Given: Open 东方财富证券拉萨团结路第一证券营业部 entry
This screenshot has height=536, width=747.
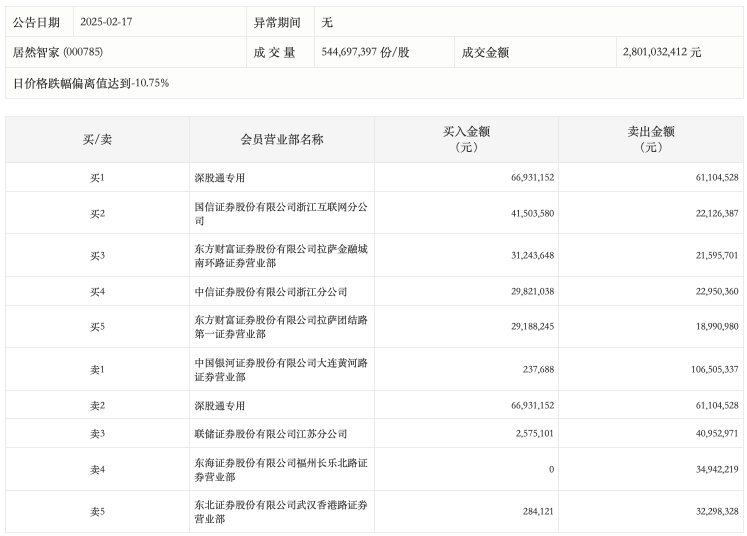Looking at the screenshot, I should (x=281, y=327).
